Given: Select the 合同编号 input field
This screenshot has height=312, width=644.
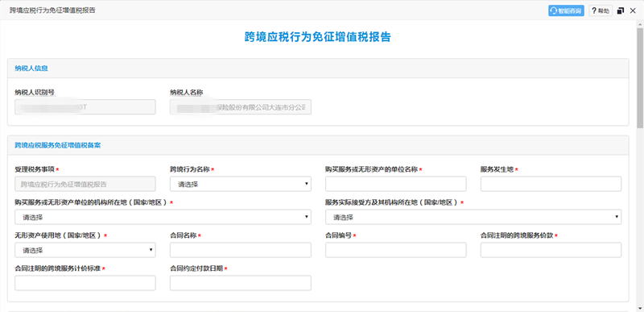Looking at the screenshot, I should tap(395, 249).
